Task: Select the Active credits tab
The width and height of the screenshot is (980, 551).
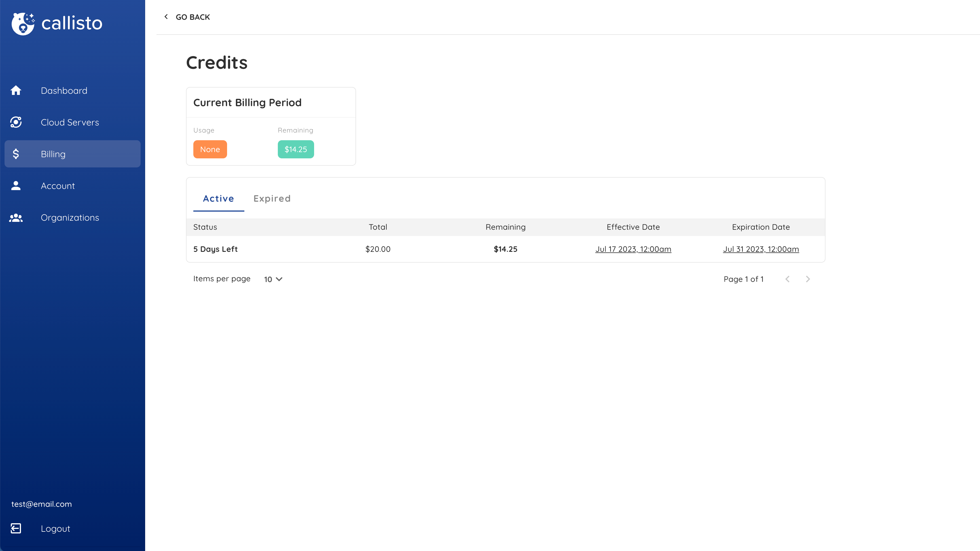Action: click(x=218, y=199)
